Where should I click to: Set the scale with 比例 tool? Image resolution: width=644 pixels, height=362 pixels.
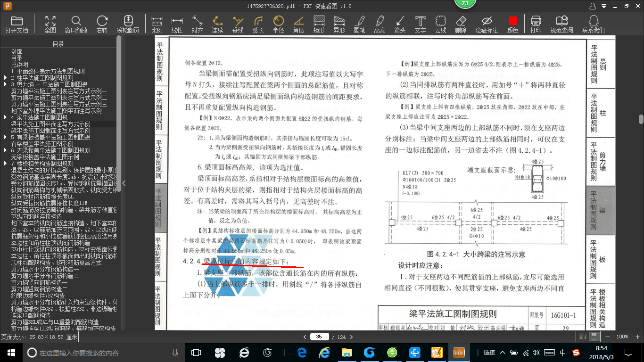pos(157,24)
